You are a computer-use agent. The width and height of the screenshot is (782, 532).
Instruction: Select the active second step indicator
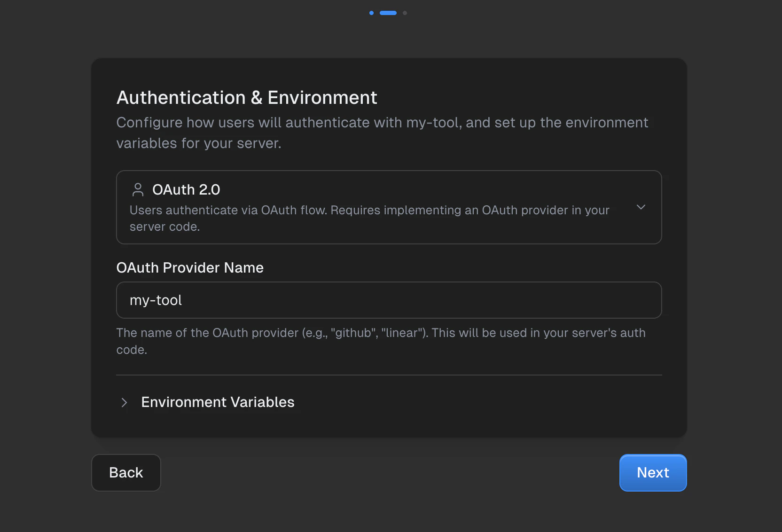(x=388, y=13)
